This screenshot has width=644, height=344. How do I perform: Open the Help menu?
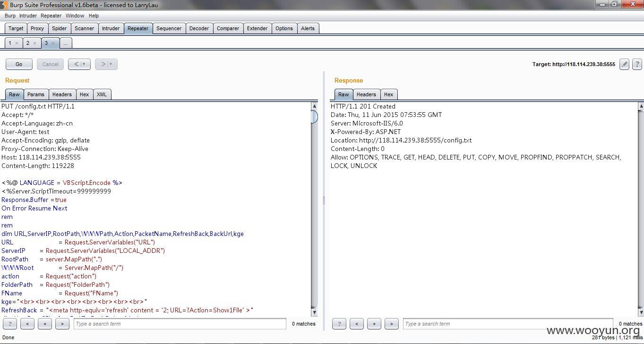(x=94, y=16)
